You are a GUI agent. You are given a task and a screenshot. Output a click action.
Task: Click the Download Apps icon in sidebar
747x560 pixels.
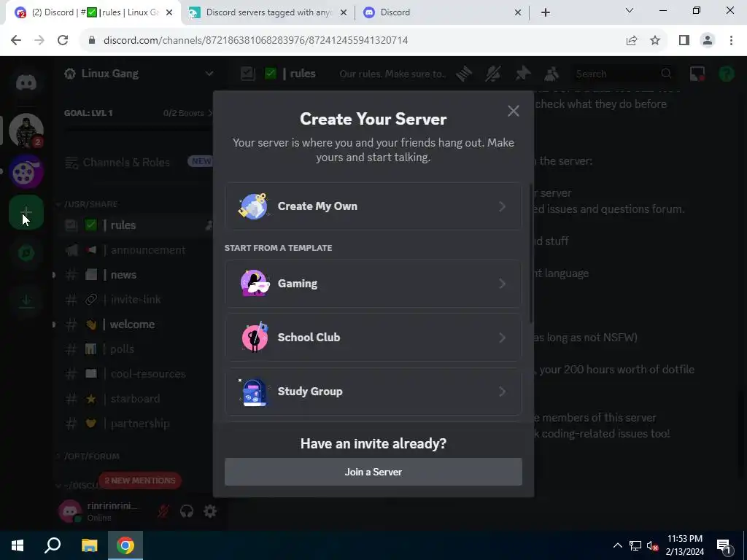26,300
